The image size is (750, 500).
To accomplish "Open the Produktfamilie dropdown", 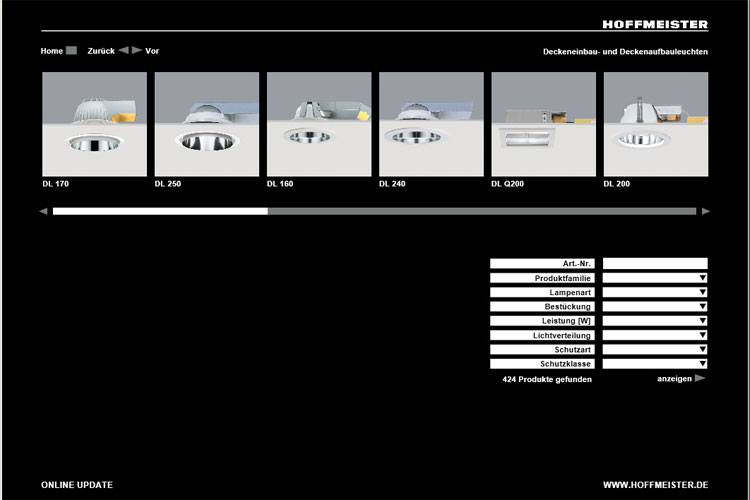I will 655,278.
